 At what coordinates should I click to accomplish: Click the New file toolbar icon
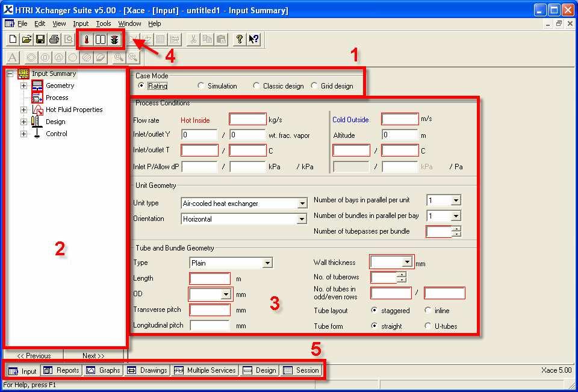[x=13, y=39]
